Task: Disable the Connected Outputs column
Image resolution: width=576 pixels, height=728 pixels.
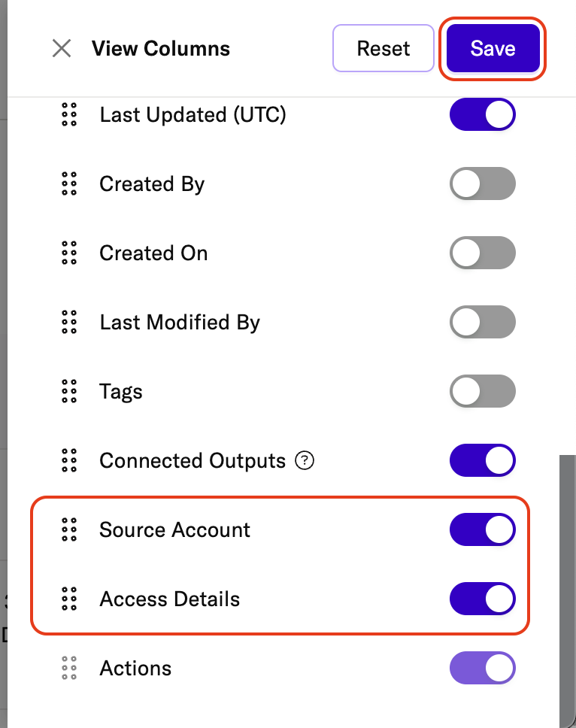Action: tap(483, 461)
